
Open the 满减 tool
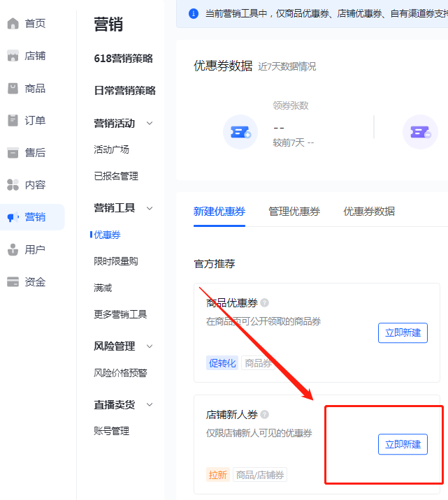coord(103,288)
